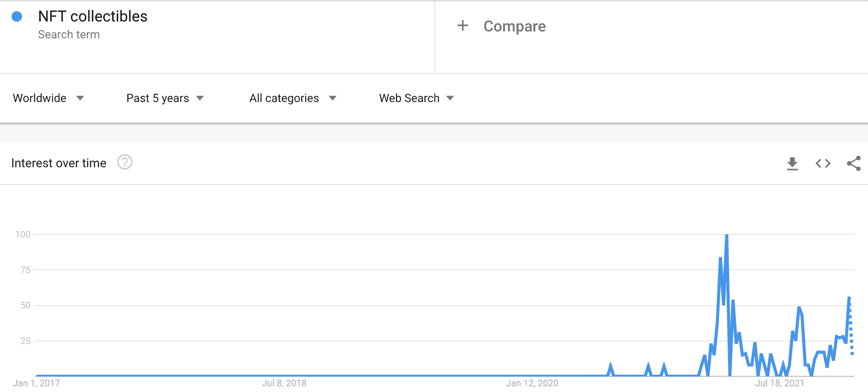Viewport: 868px width, 392px height.
Task: Click the Jan 12, 2020 axis label
Action: [532, 383]
